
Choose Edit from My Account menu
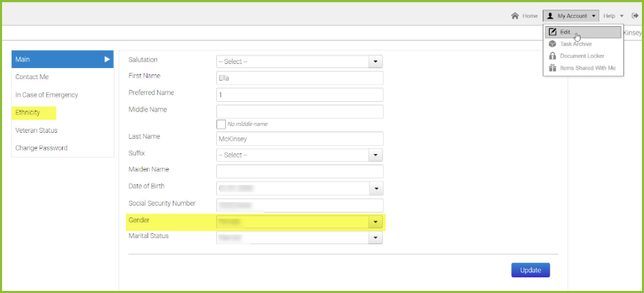coord(583,32)
